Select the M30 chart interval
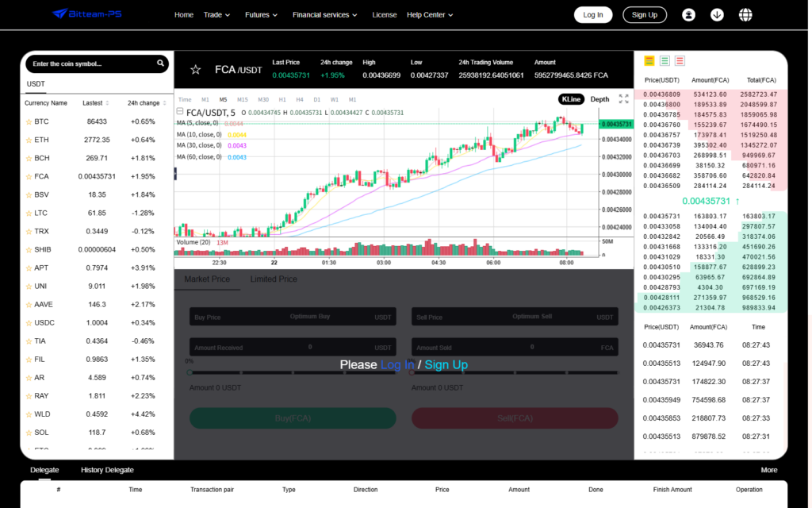Screen dimensions: 812x508 pos(263,99)
